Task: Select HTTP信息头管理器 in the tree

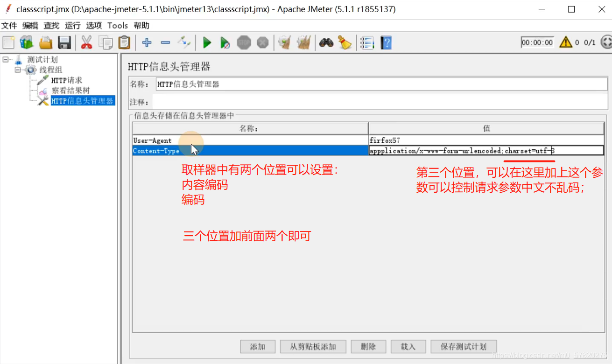Action: (x=82, y=101)
